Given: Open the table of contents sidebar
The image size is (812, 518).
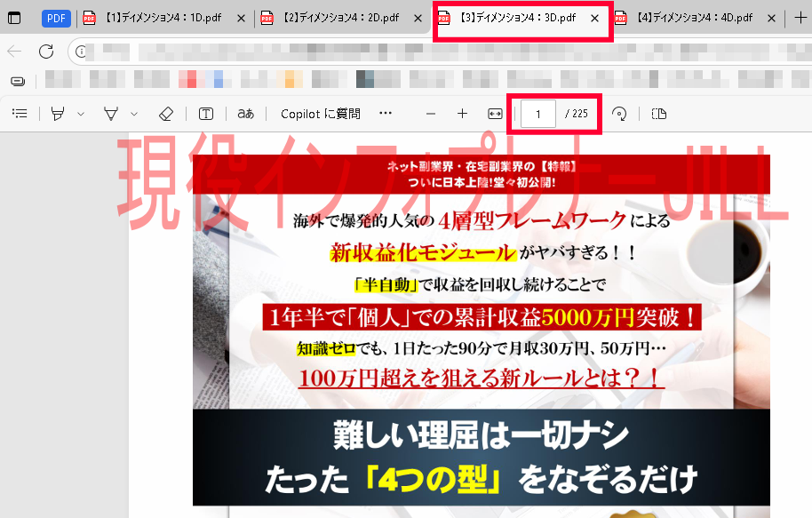Looking at the screenshot, I should (20, 114).
